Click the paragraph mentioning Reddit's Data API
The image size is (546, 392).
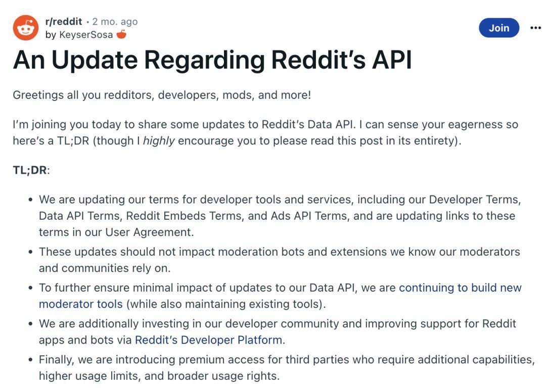265,132
